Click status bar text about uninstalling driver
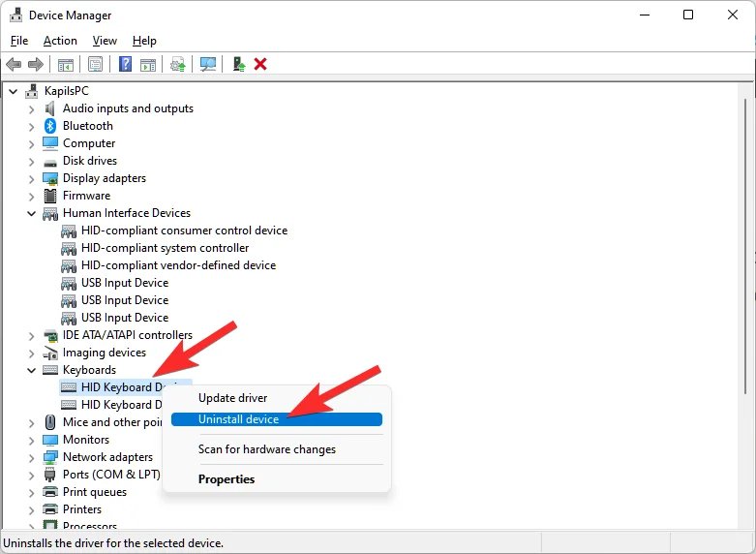The height and width of the screenshot is (554, 756). [x=113, y=543]
